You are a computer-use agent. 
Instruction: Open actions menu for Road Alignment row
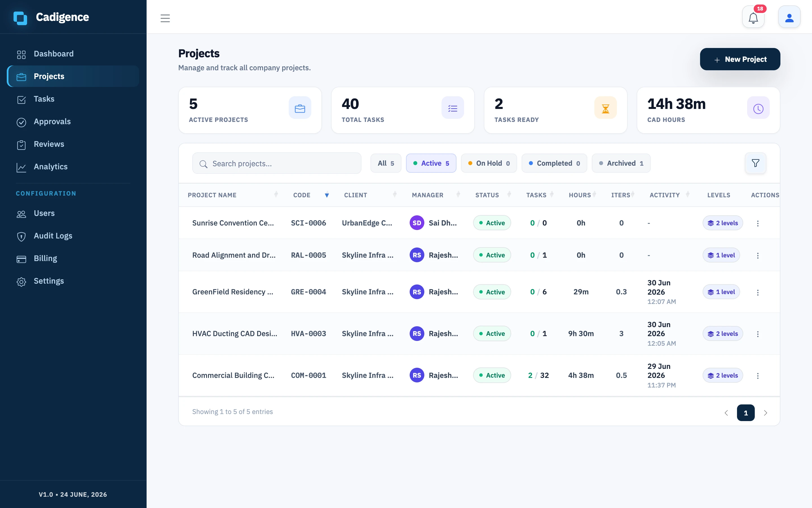pos(758,255)
